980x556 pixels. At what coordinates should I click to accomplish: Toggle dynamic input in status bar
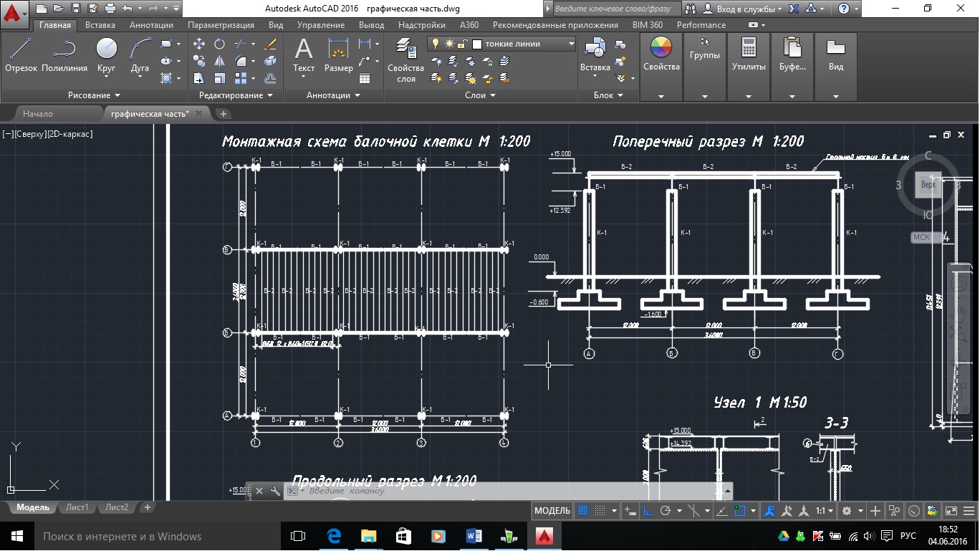pos(630,511)
